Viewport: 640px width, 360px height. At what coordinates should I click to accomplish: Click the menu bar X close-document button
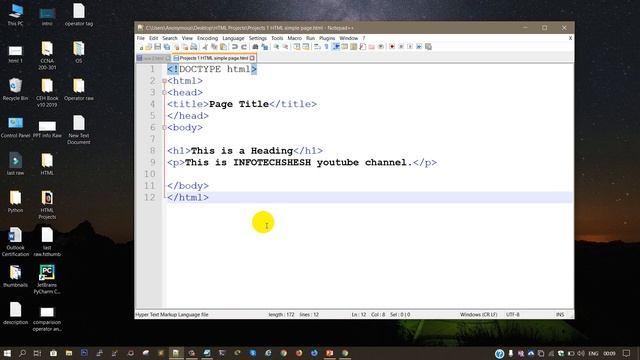(x=570, y=38)
